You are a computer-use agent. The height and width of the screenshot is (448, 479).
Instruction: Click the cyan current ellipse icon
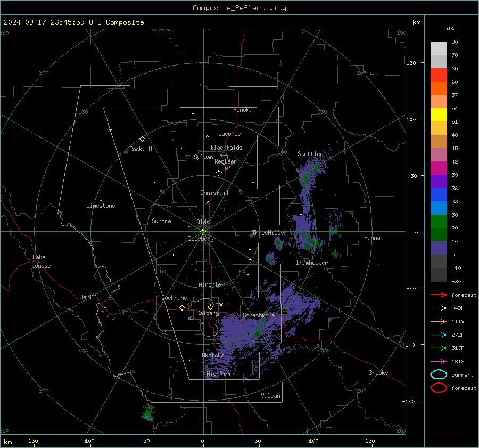click(x=439, y=374)
